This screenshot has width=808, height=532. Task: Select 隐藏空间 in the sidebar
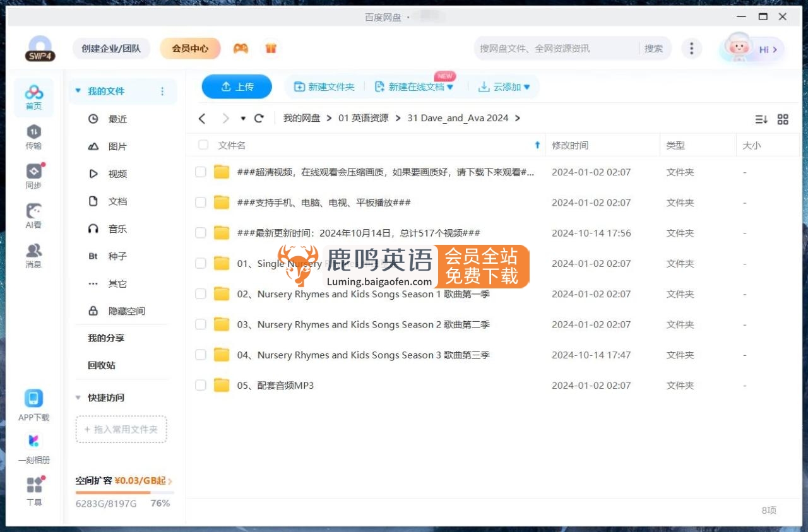(126, 311)
